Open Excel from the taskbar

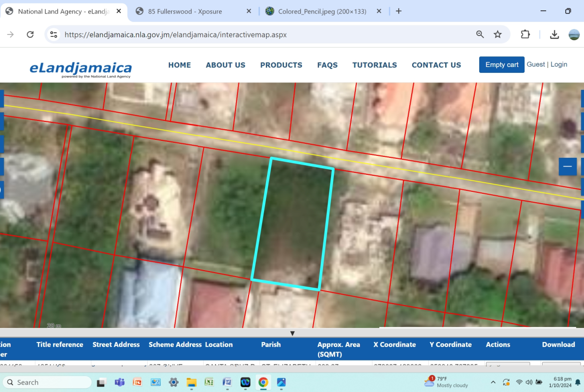click(x=210, y=382)
